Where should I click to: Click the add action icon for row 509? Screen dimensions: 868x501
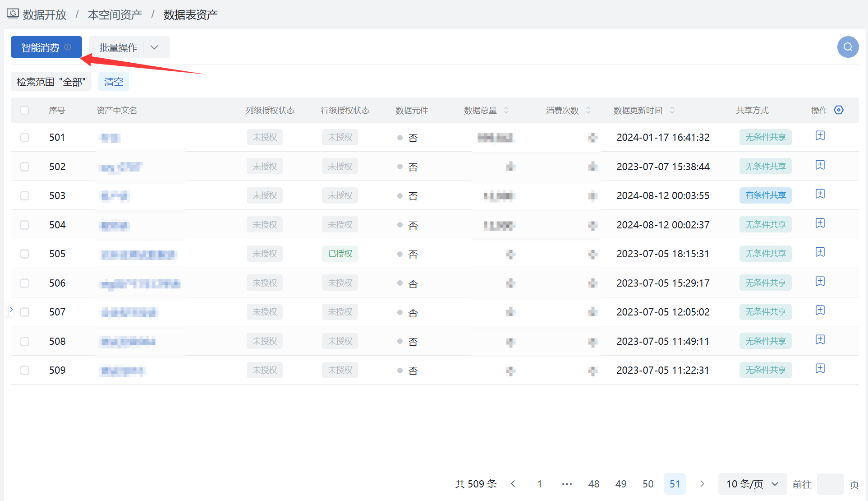(820, 369)
